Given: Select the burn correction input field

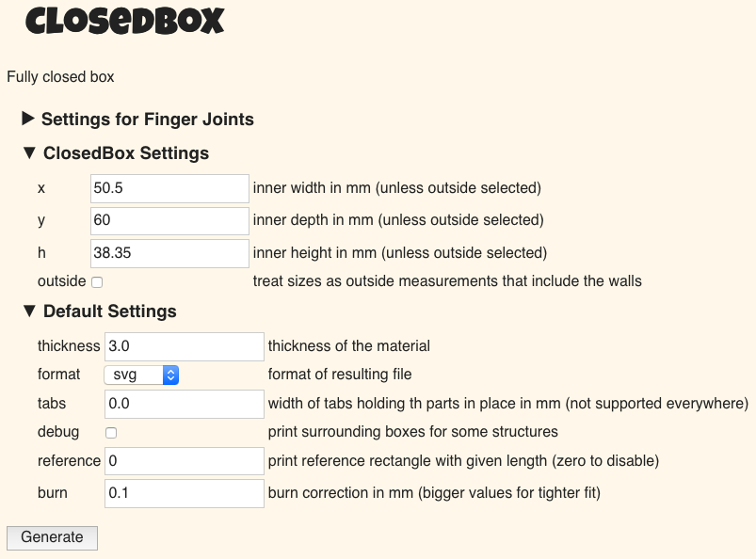Looking at the screenshot, I should [x=184, y=493].
